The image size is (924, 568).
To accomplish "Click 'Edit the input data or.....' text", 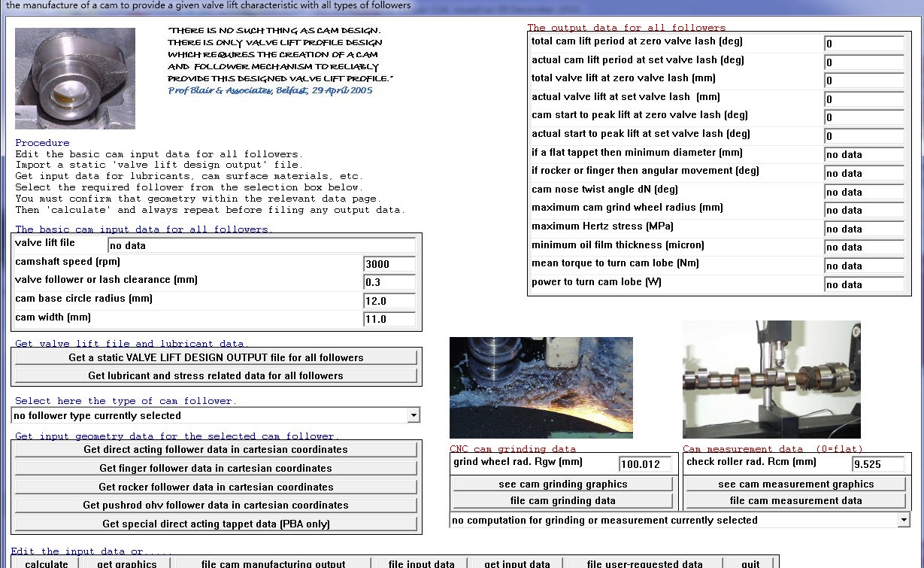I will point(92,551).
